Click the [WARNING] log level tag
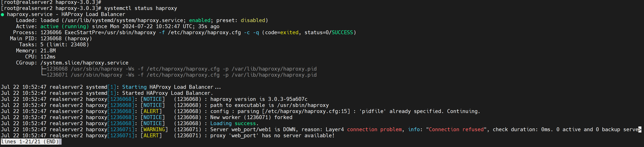This screenshot has width=644, height=147. coord(154,129)
